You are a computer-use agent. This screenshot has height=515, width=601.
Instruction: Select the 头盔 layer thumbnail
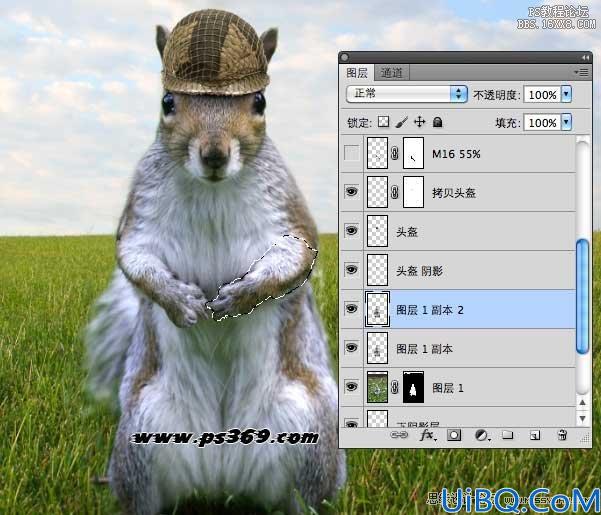pyautogui.click(x=377, y=231)
